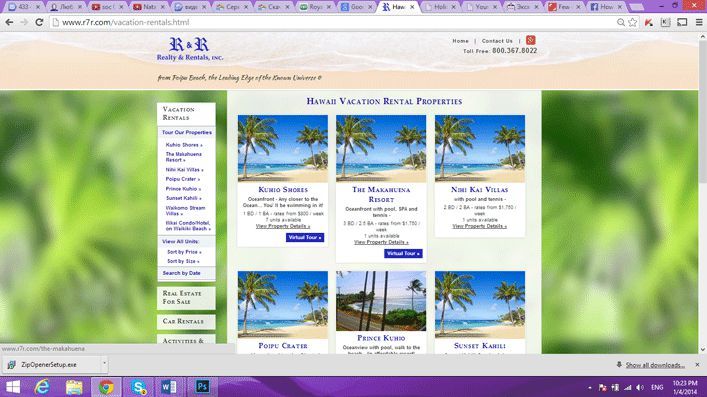Open the Real Estate For Sale menu
Viewport: 707px width, 397px height.
[186, 297]
